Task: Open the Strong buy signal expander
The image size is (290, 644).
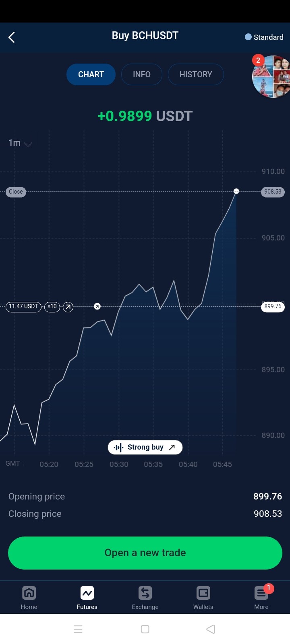Action: click(145, 447)
